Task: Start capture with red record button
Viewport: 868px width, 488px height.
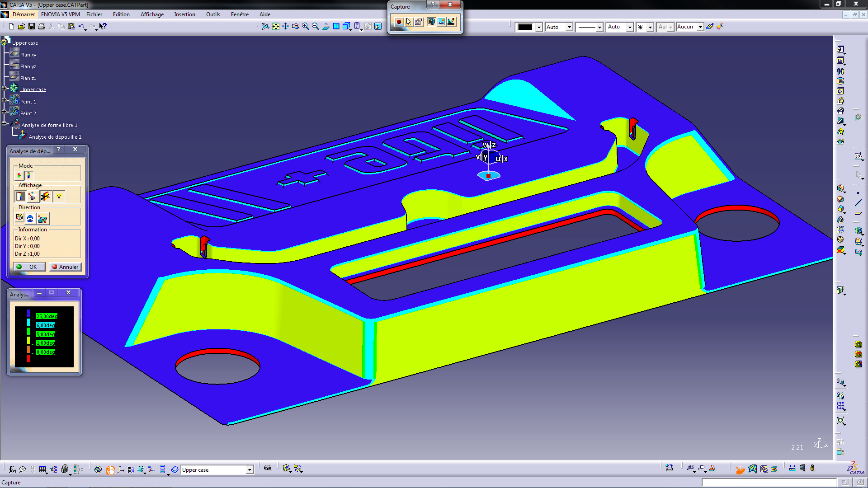Action: [399, 22]
